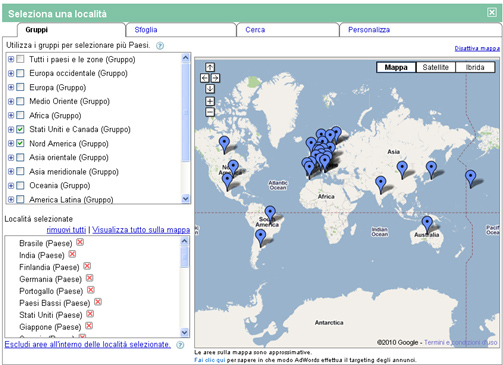This screenshot has height=365, width=503.
Task: Click the map marker over Japan
Action: pyautogui.click(x=431, y=170)
